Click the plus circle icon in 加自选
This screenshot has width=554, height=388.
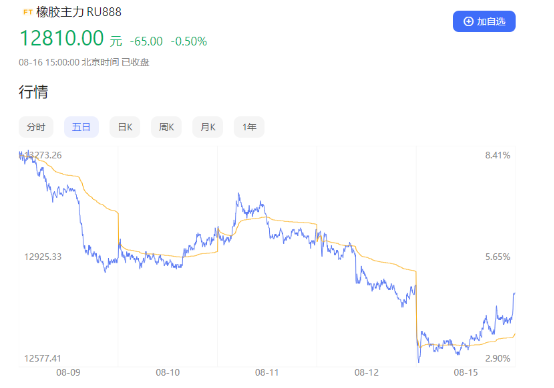point(468,22)
